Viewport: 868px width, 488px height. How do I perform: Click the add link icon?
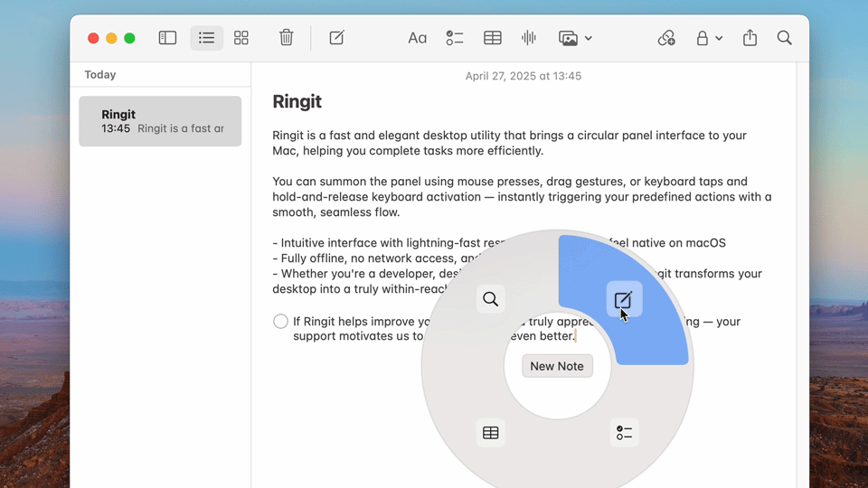coord(666,38)
